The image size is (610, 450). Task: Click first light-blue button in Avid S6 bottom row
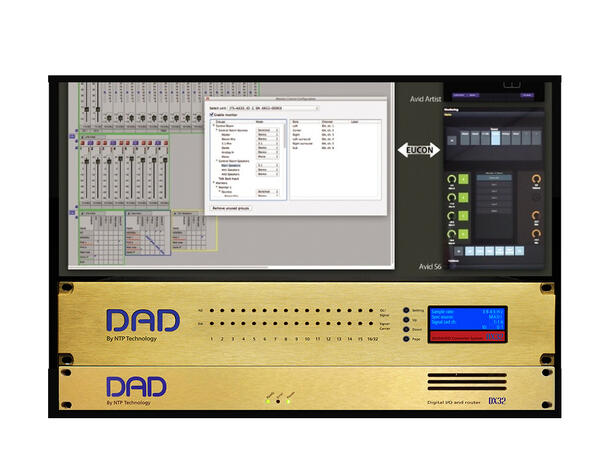[x=470, y=251]
